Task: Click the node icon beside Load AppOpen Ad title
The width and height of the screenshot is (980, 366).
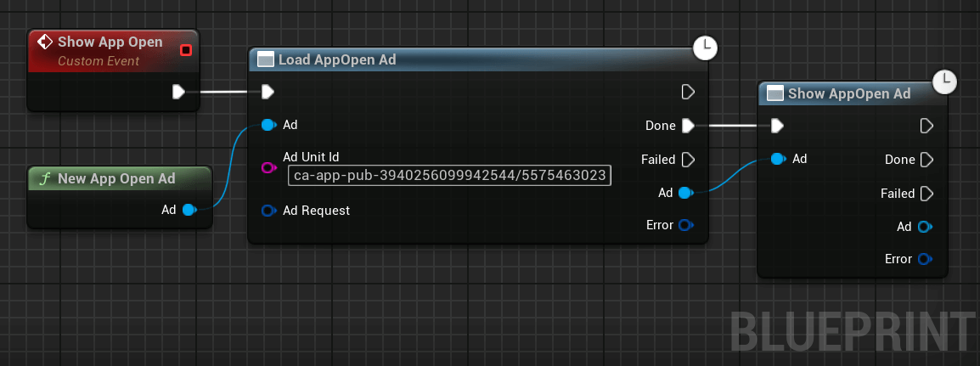Action: click(267, 60)
